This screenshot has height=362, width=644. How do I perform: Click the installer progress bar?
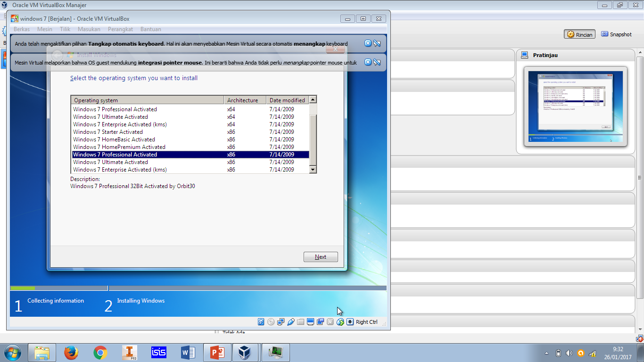click(198, 288)
